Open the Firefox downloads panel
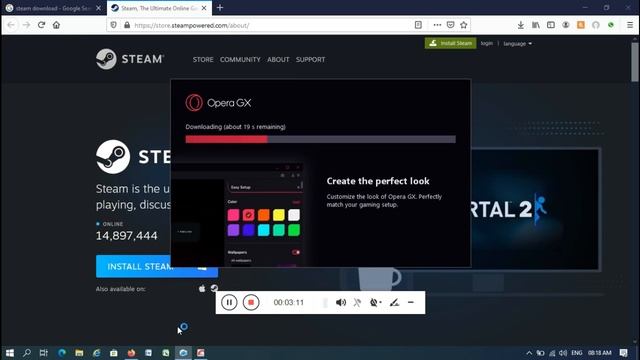Image resolution: width=640 pixels, height=360 pixels. click(521, 25)
